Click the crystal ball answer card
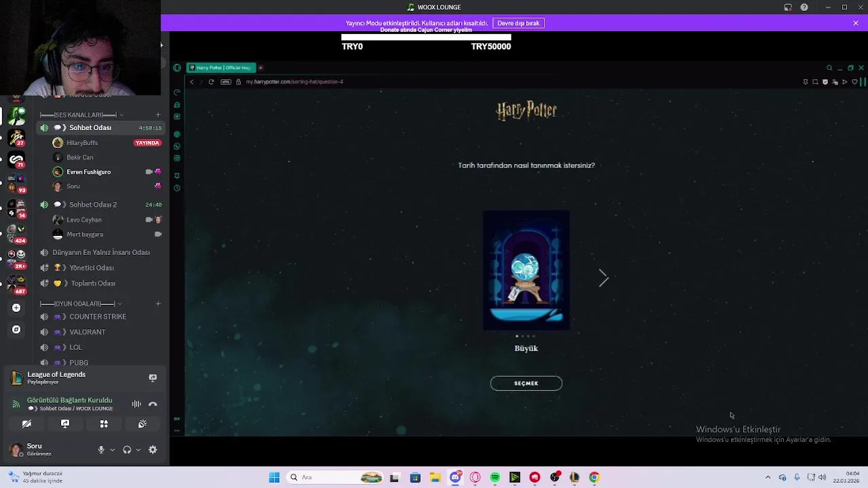Screen dimensions: 868x488 click(526, 270)
